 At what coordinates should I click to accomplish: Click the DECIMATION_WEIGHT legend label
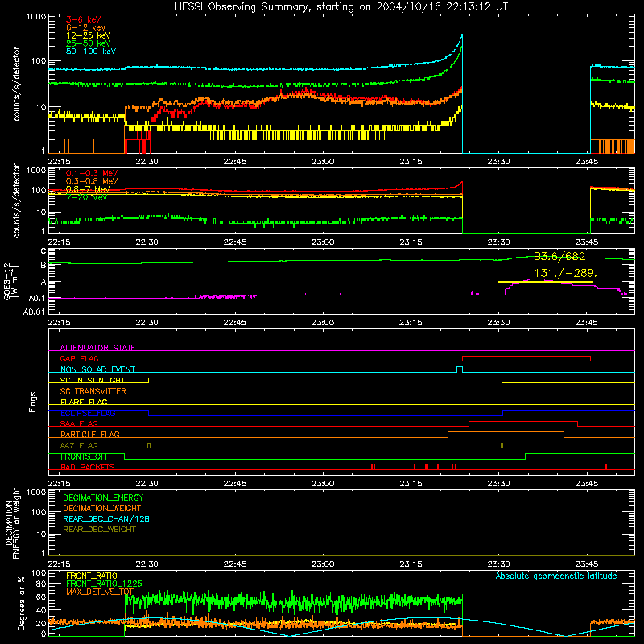point(102,508)
